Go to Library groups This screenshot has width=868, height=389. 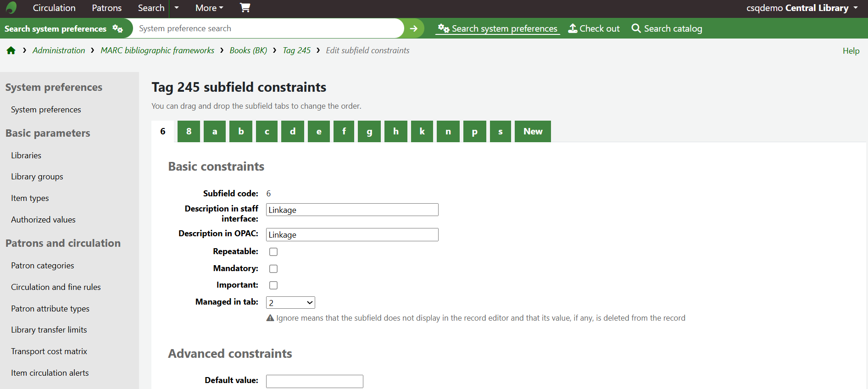[x=37, y=177]
